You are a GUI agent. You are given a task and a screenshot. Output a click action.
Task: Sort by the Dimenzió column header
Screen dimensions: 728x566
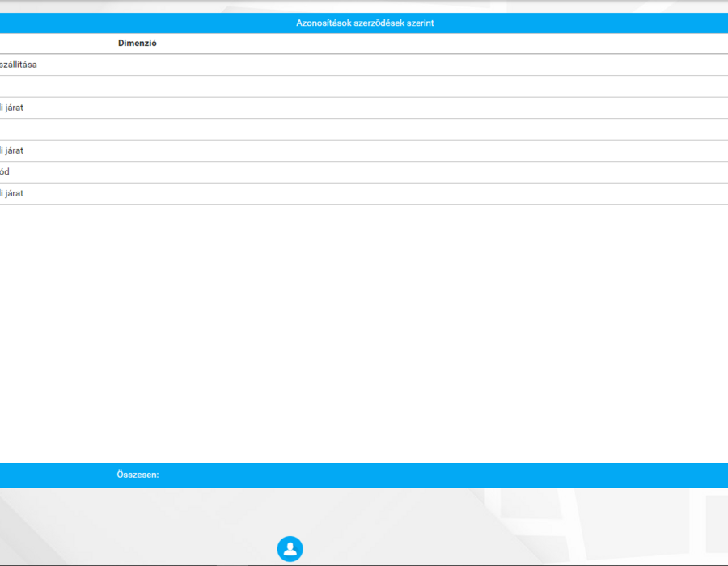(137, 43)
